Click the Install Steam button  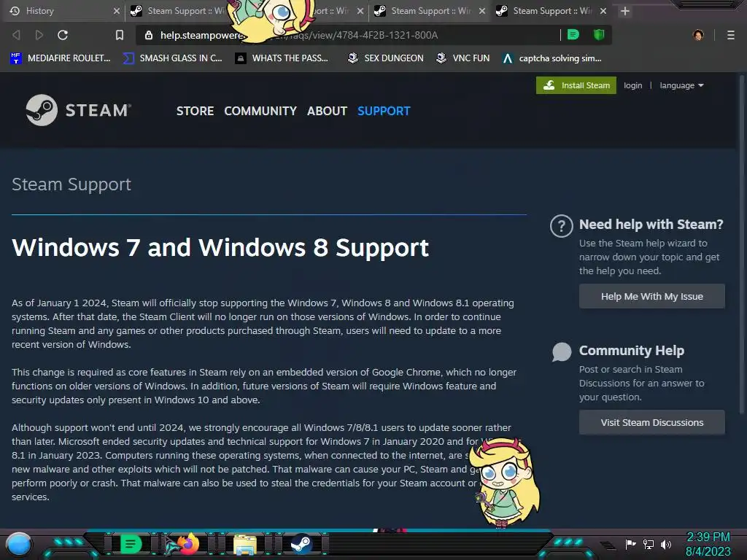point(576,85)
